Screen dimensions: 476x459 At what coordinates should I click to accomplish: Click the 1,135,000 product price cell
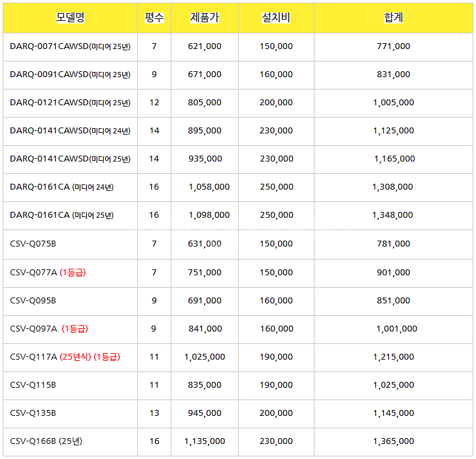[204, 441]
